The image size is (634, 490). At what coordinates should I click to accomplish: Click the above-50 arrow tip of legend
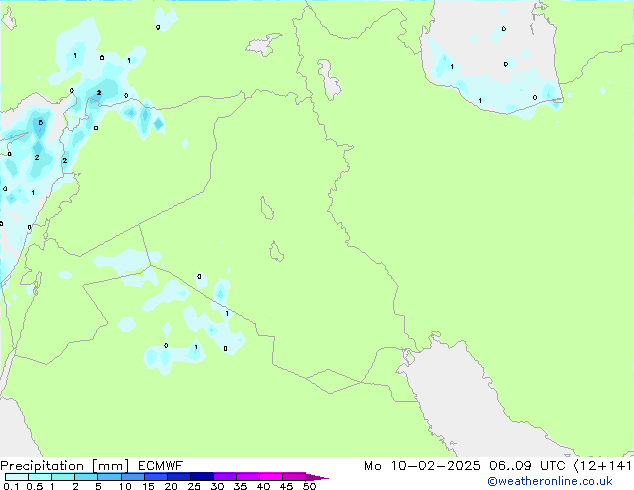[317, 477]
